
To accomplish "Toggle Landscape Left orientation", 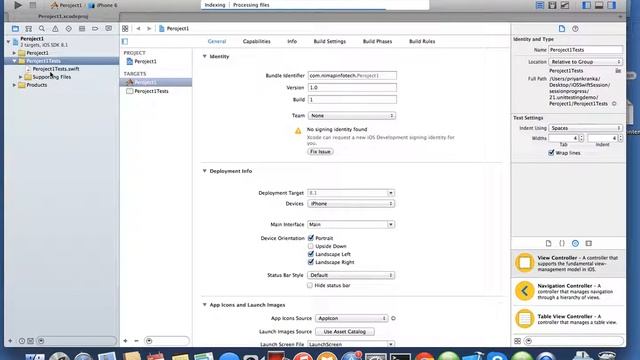I will tap(311, 254).
